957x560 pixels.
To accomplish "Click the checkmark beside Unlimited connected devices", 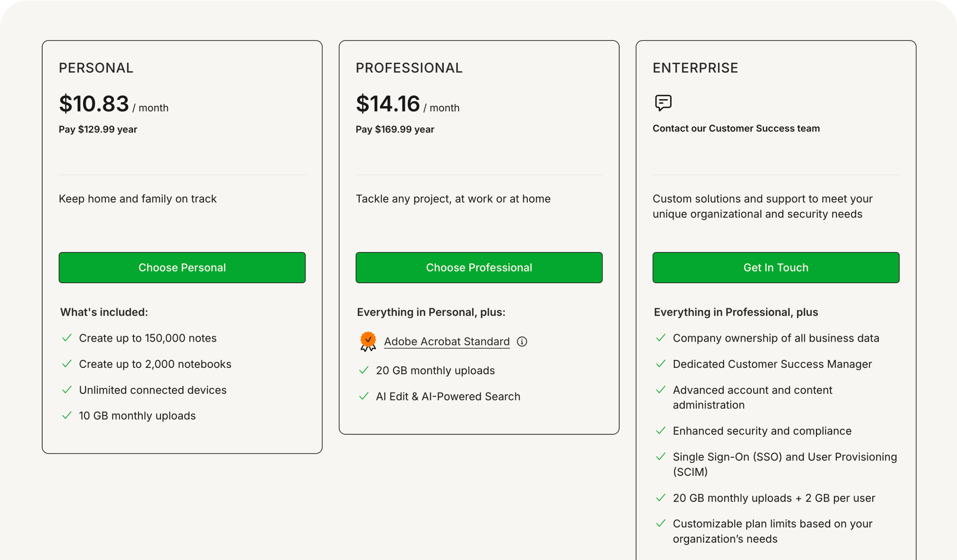I will point(67,389).
